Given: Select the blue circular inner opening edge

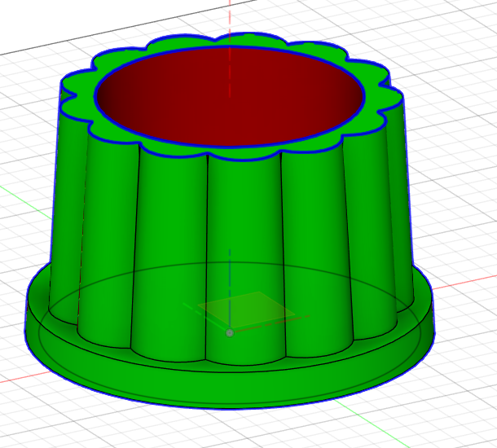Looking at the screenshot, I should [230, 147].
